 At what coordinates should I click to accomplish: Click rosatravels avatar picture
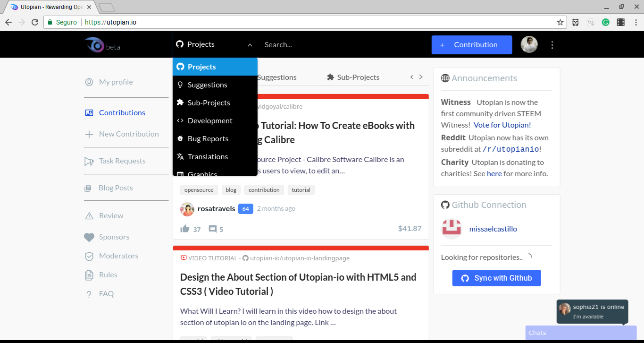(187, 209)
